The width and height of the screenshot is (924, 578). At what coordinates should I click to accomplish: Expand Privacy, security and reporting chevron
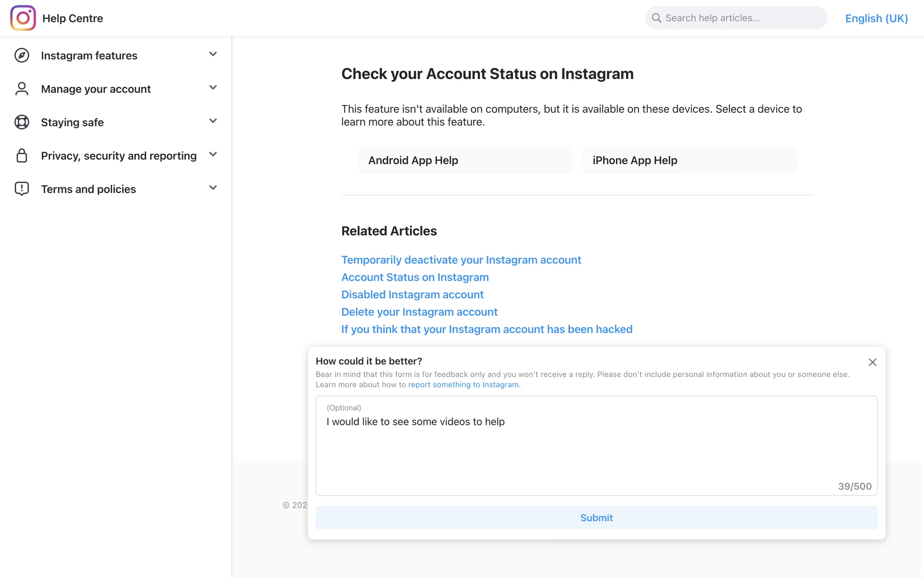(x=213, y=154)
